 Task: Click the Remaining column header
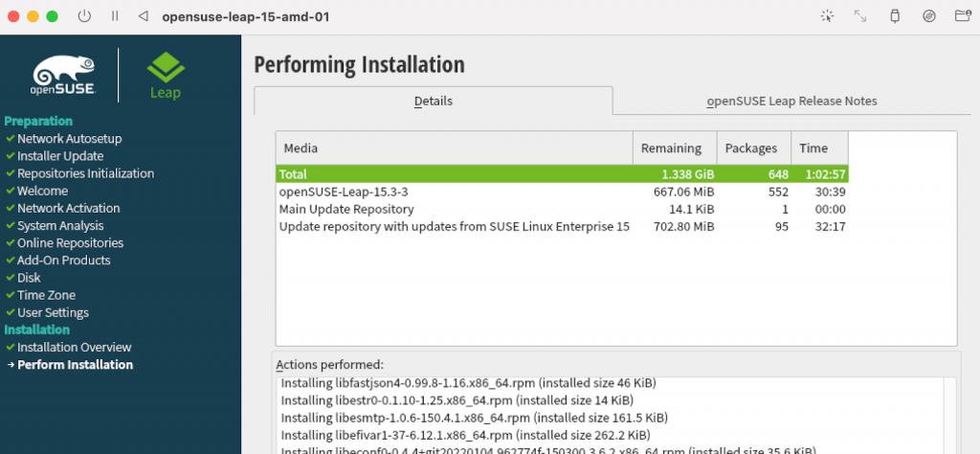click(x=675, y=148)
